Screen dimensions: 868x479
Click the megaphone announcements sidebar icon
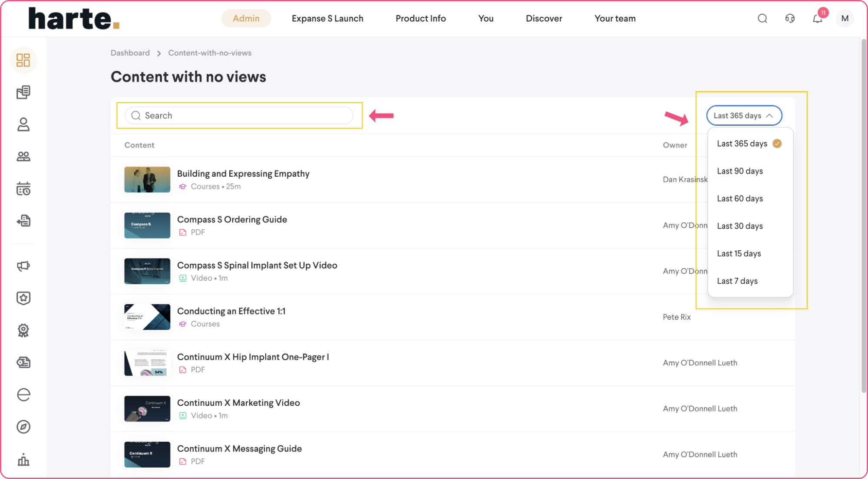point(23,266)
